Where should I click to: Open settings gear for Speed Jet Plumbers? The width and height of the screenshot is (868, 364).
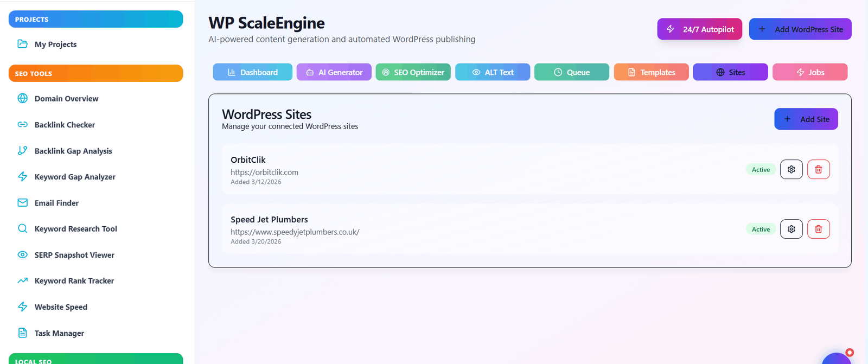click(x=791, y=229)
